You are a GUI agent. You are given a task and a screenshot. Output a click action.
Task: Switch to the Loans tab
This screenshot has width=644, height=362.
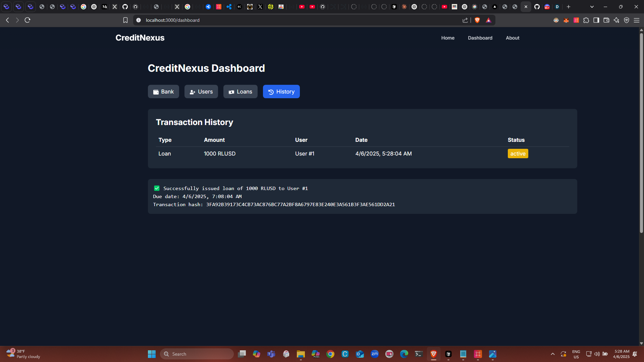click(240, 92)
